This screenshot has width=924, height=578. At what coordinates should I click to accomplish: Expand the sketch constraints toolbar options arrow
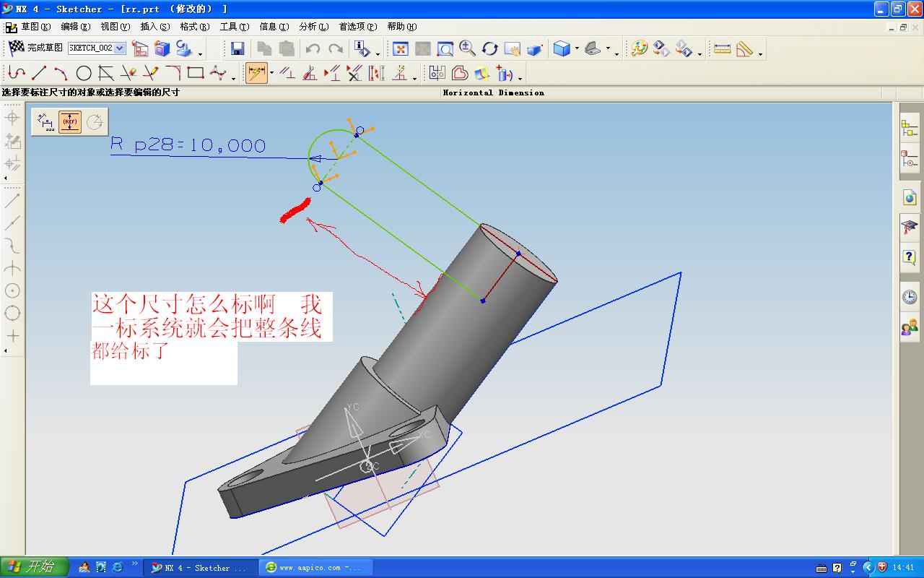pos(415,77)
